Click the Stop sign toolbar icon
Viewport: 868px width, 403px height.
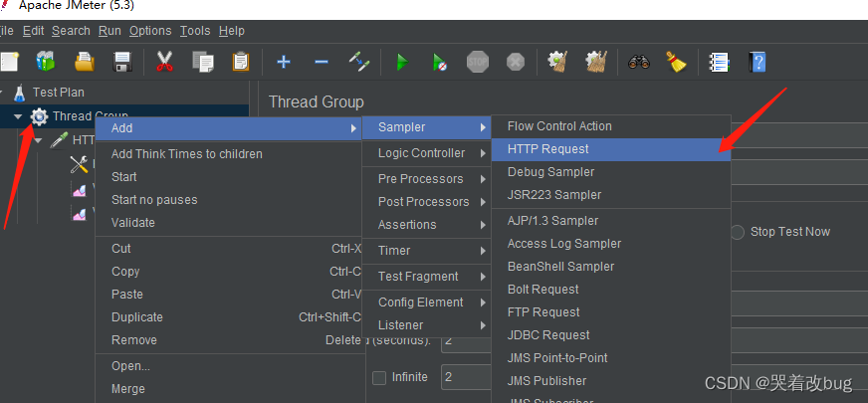(x=477, y=62)
